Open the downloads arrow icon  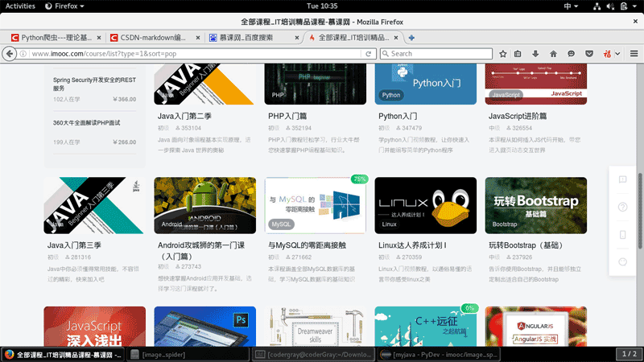click(x=535, y=54)
